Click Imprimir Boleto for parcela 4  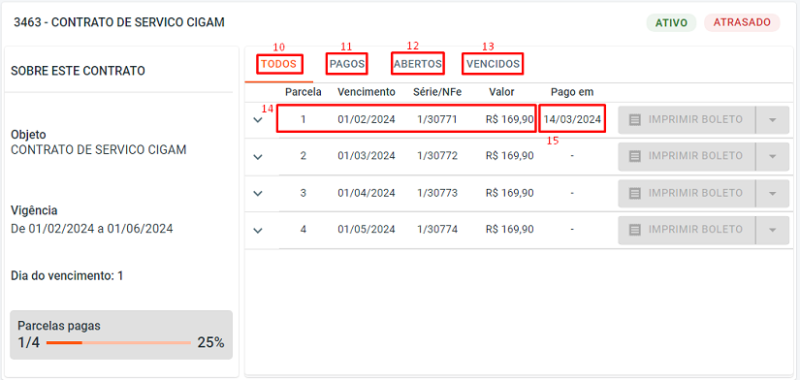pos(686,230)
